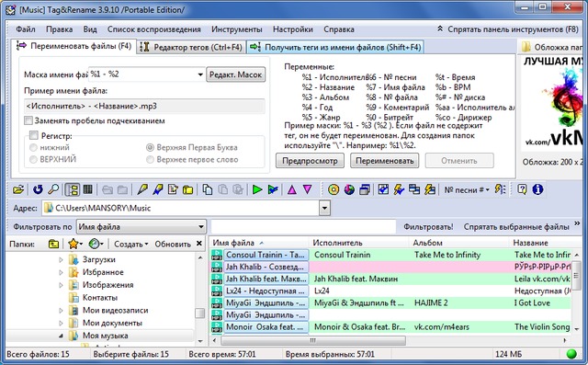Image resolution: width=588 pixels, height=365 pixels.
Task: Close the Папки folders panel with the X
Action: pos(199,244)
